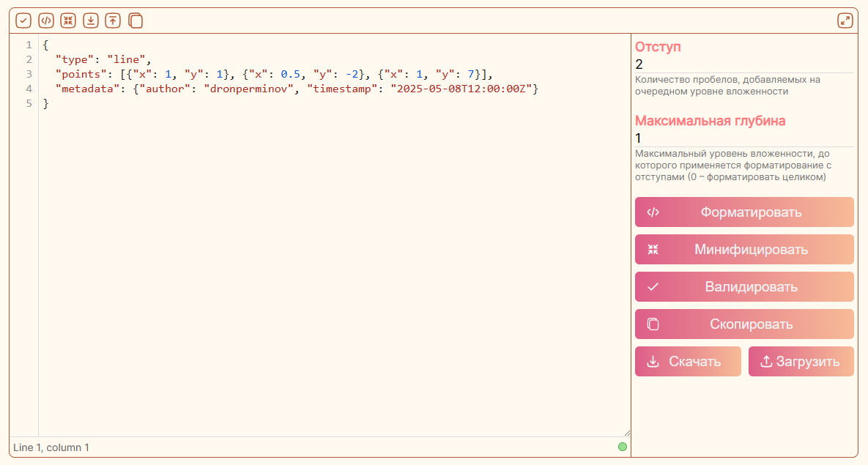Click the Отступ heading label
The height and width of the screenshot is (465, 868).
tap(658, 47)
